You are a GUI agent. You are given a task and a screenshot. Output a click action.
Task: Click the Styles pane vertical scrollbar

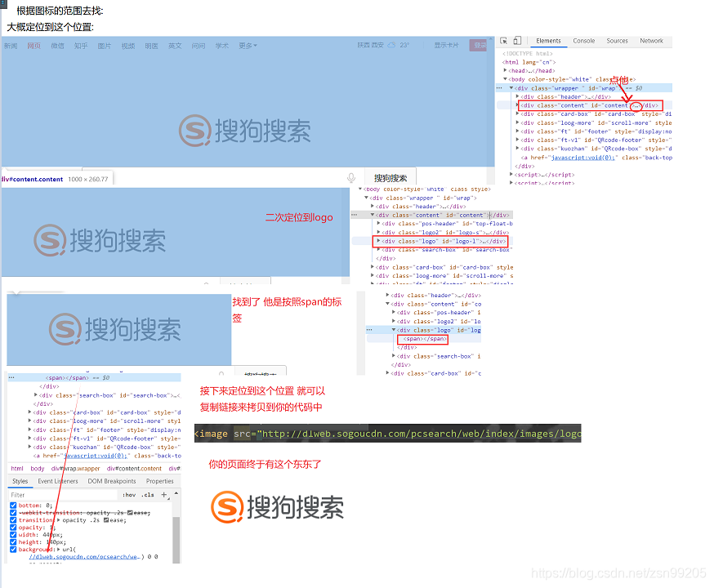point(176,540)
